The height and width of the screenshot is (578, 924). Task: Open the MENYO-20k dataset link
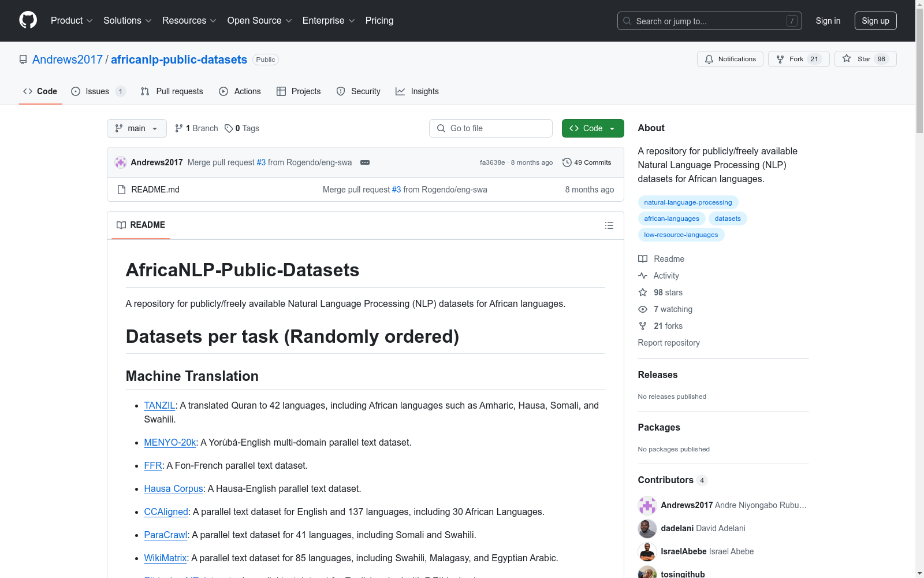tap(170, 443)
